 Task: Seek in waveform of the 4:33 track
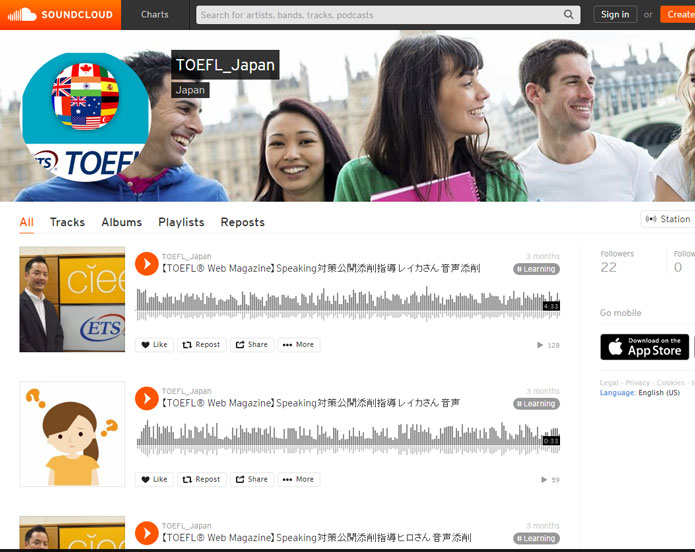click(x=348, y=304)
